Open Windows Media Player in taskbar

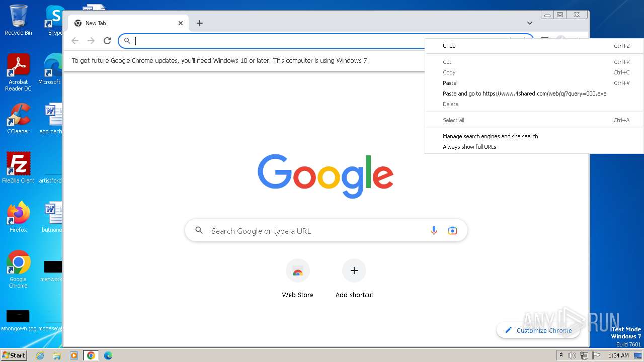73,355
